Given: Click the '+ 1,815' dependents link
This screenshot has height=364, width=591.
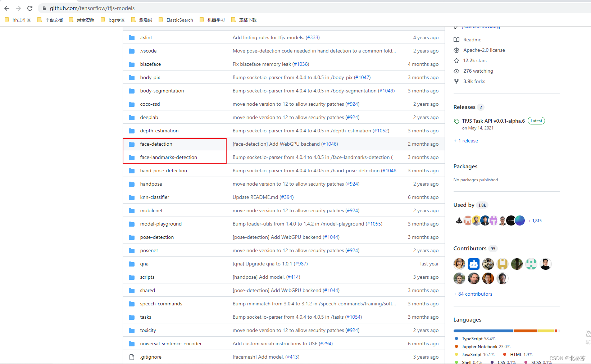Looking at the screenshot, I should click(535, 221).
